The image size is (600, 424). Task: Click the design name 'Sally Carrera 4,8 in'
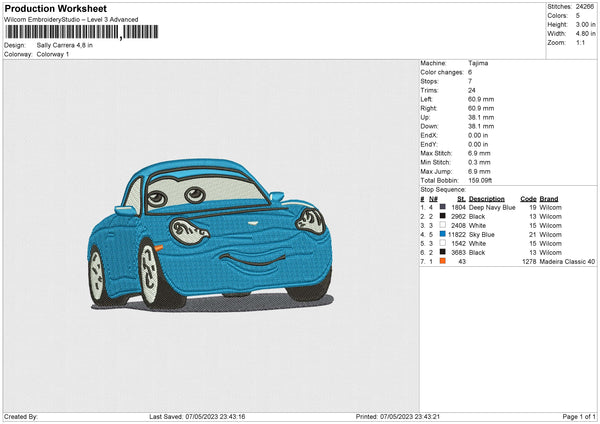pos(65,45)
